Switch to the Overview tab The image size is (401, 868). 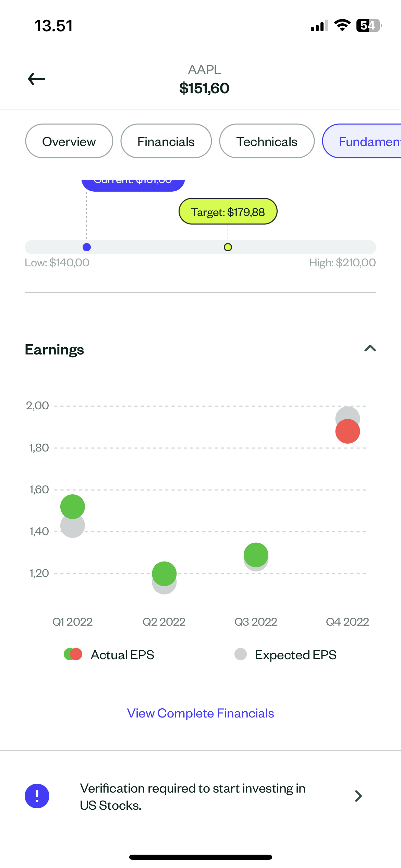(69, 141)
